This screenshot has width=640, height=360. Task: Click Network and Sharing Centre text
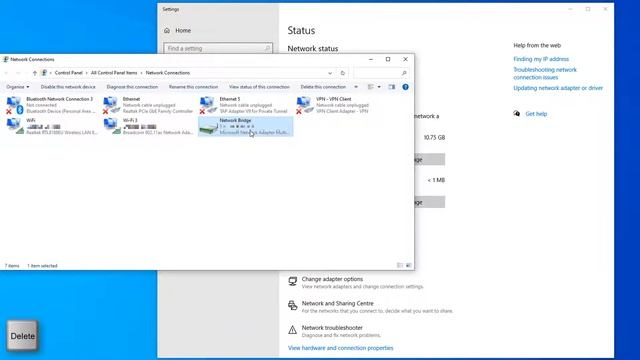(x=338, y=304)
